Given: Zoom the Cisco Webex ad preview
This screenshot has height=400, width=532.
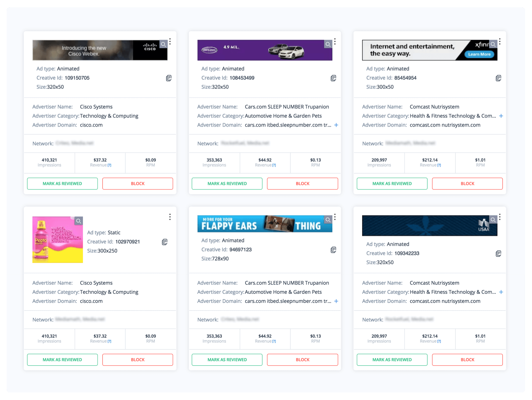Looking at the screenshot, I should pyautogui.click(x=163, y=44).
